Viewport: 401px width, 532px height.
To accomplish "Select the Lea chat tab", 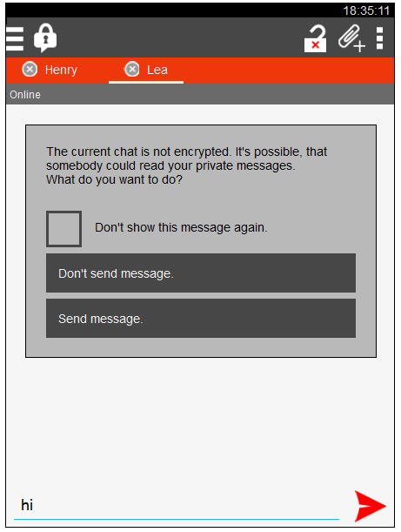I will (x=157, y=70).
